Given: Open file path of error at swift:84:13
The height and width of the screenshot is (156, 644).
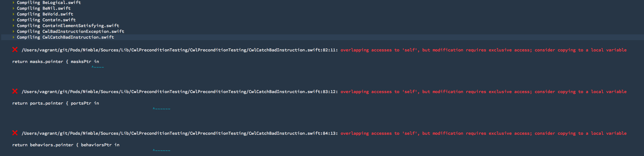Looking at the screenshot, I should [180, 133].
